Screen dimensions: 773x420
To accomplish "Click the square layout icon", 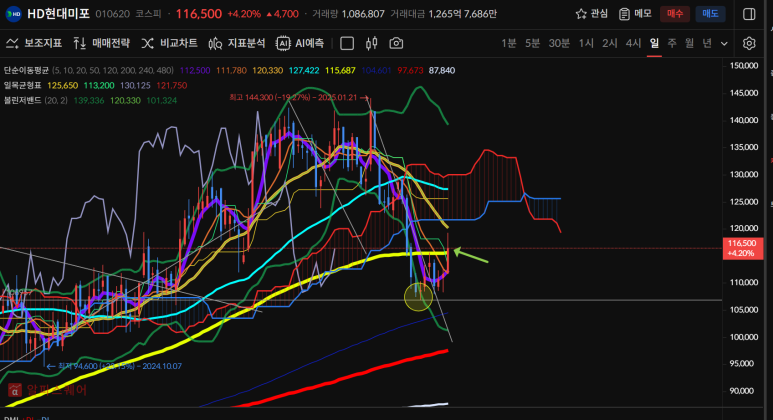I will [347, 43].
